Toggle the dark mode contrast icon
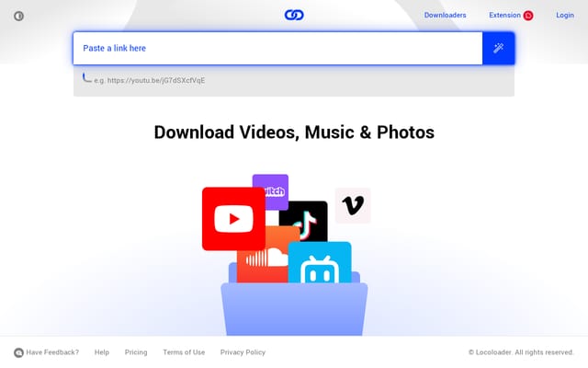 [18, 16]
